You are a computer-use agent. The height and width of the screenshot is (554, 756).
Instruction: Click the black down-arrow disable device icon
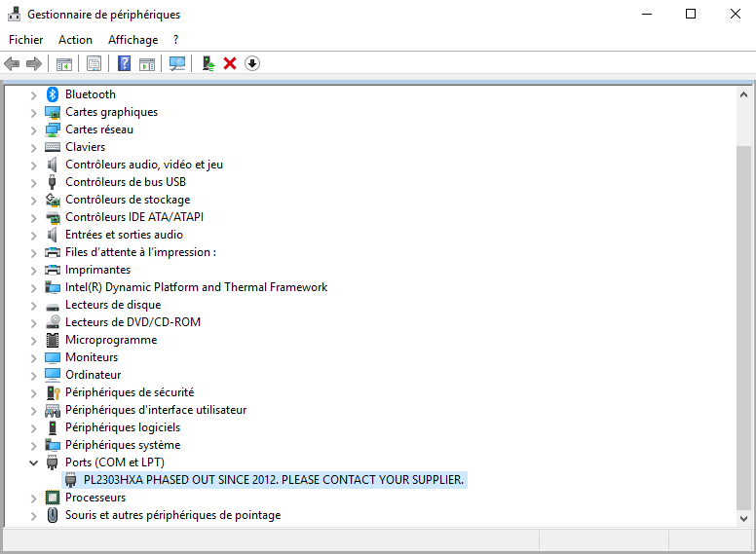coord(252,63)
